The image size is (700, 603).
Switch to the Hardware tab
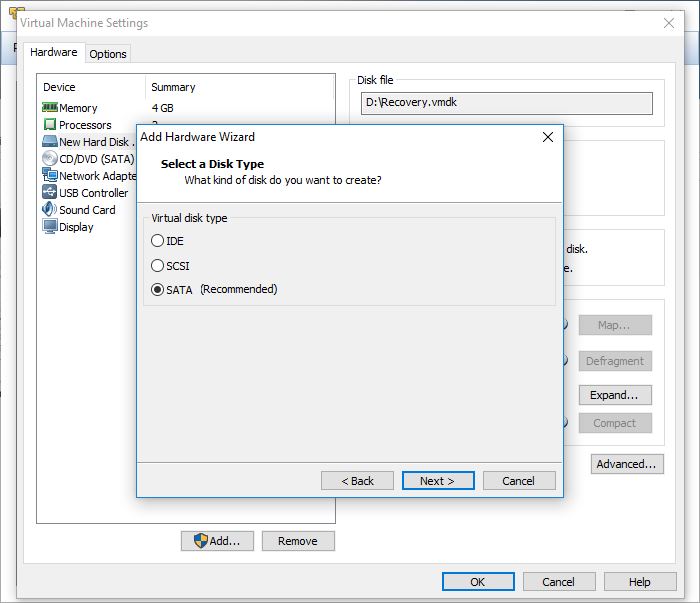(x=54, y=52)
